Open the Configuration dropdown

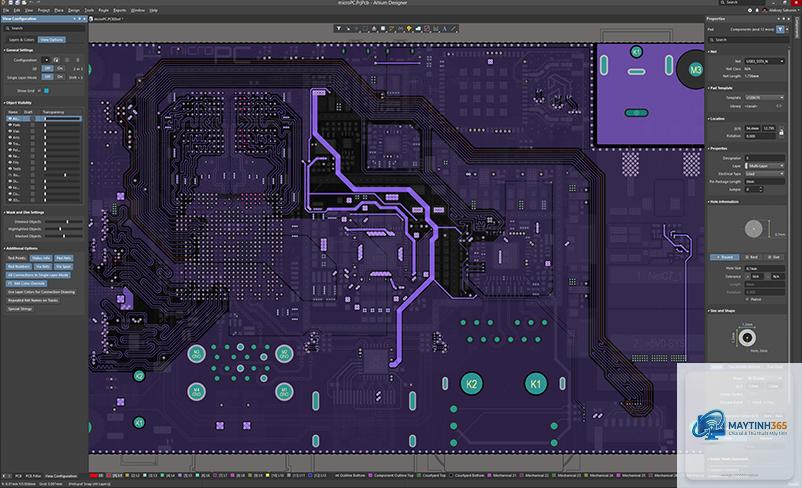[x=45, y=60]
